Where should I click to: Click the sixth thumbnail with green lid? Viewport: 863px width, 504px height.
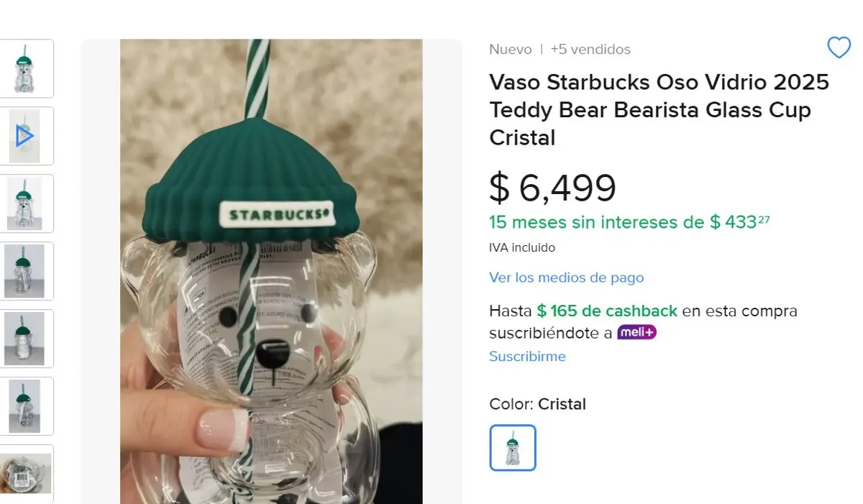(27, 406)
